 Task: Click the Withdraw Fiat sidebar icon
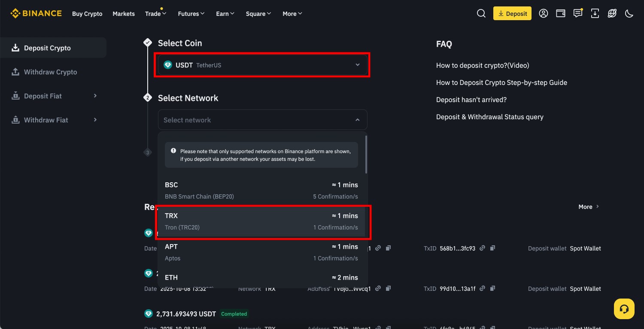point(15,120)
